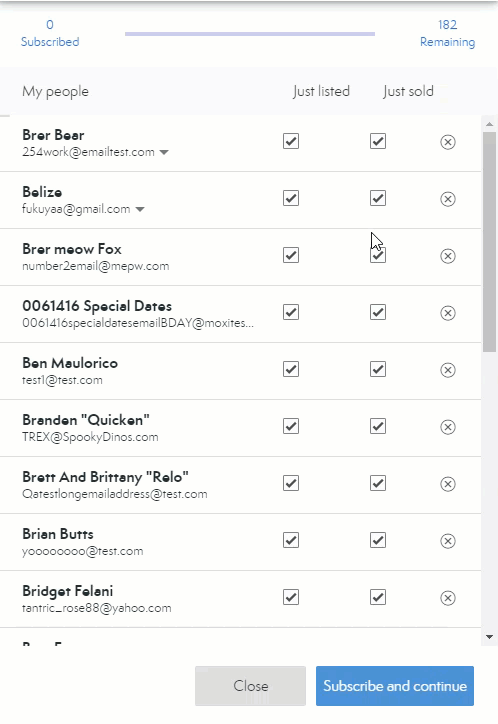Open the fukuyaa@gmail.com email dropdown arrow

point(140,209)
